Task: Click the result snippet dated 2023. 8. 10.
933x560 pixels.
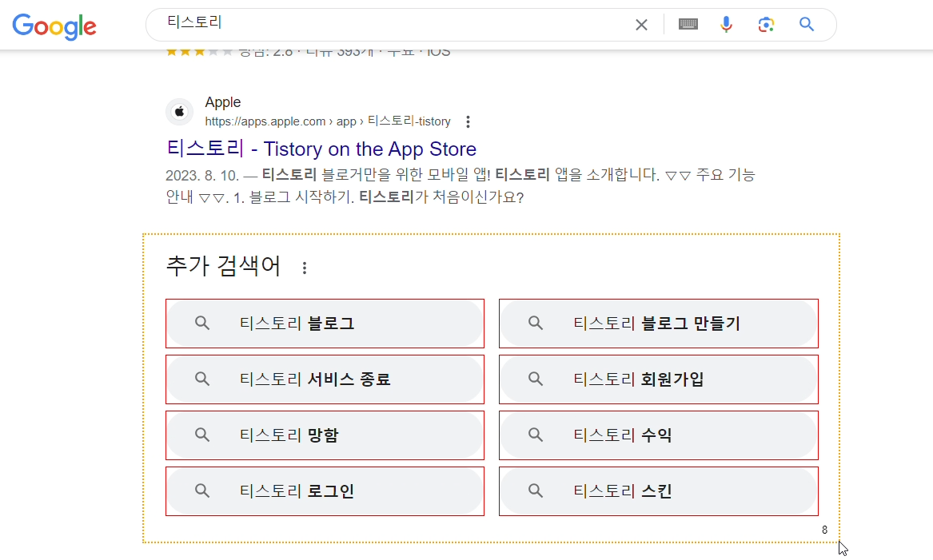Action: click(x=460, y=186)
